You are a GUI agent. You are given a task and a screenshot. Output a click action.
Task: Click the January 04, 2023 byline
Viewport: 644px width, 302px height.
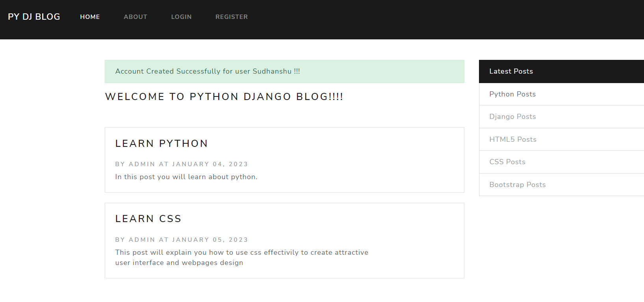(x=182, y=164)
